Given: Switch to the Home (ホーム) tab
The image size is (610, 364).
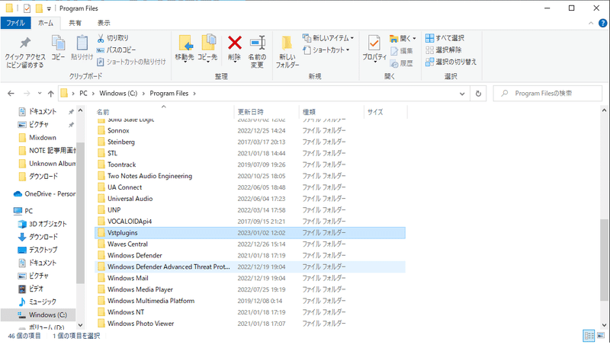Looking at the screenshot, I should pyautogui.click(x=46, y=23).
